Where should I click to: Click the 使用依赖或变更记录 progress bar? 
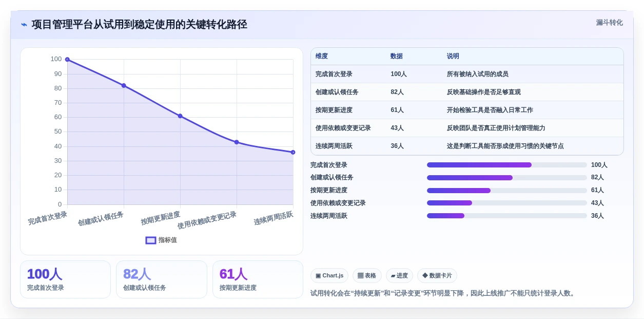click(x=507, y=203)
